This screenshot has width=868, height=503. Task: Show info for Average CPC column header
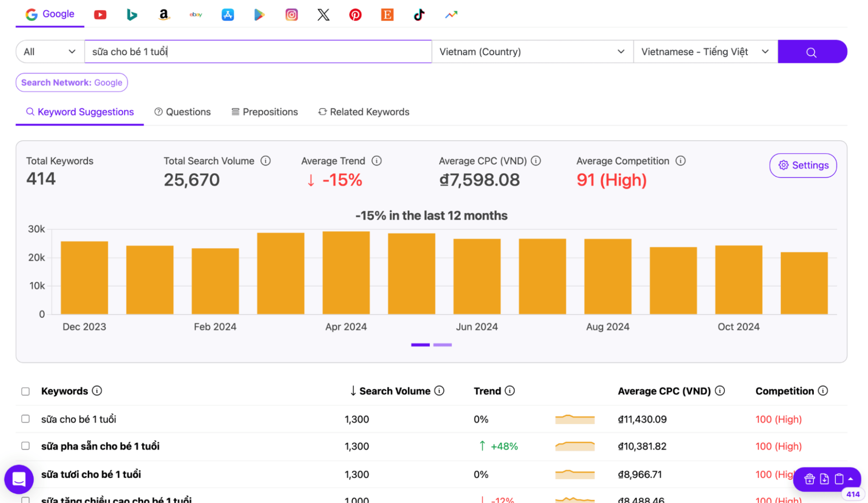(x=720, y=391)
